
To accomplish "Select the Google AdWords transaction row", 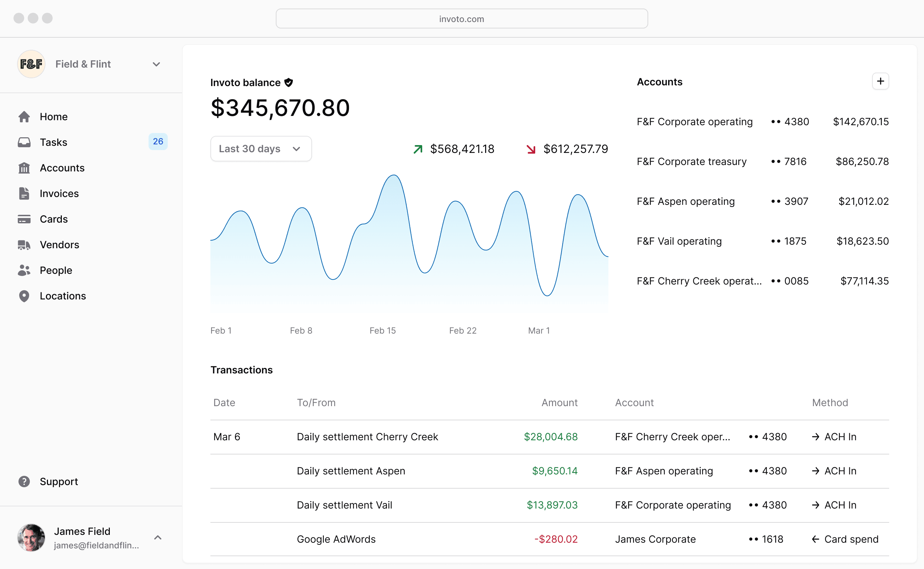I will (549, 539).
